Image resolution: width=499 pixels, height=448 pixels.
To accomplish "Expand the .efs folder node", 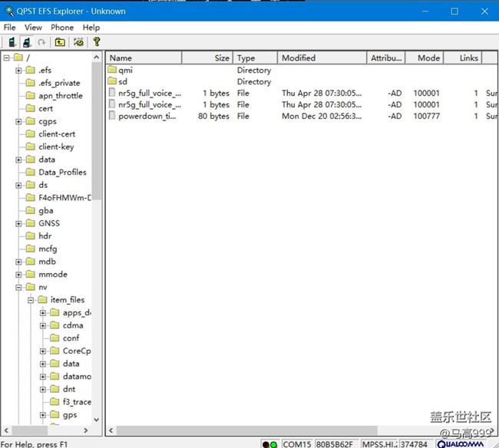I will pyautogui.click(x=19, y=71).
